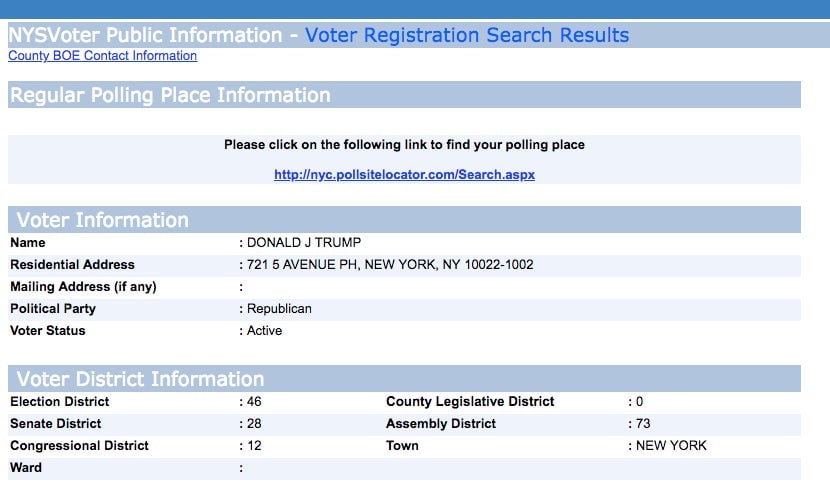Click the County Legislative District label
Screen dimensions: 830x502
[470, 401]
